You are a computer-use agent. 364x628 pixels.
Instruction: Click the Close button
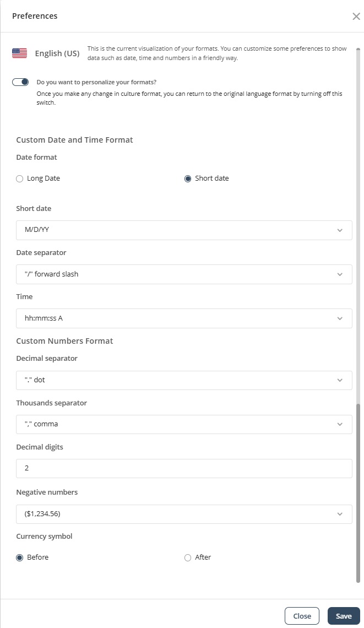point(302,615)
